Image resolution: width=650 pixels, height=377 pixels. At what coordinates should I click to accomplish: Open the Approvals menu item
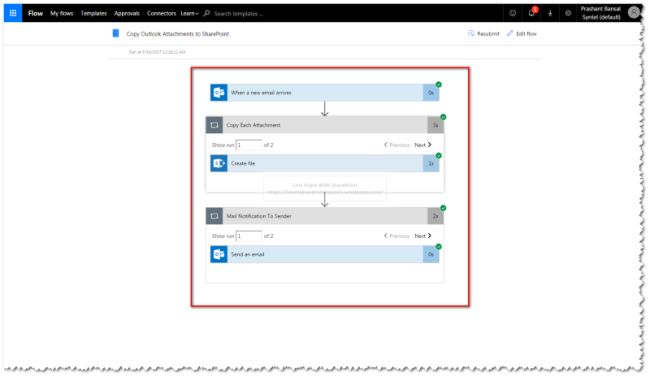pos(127,13)
